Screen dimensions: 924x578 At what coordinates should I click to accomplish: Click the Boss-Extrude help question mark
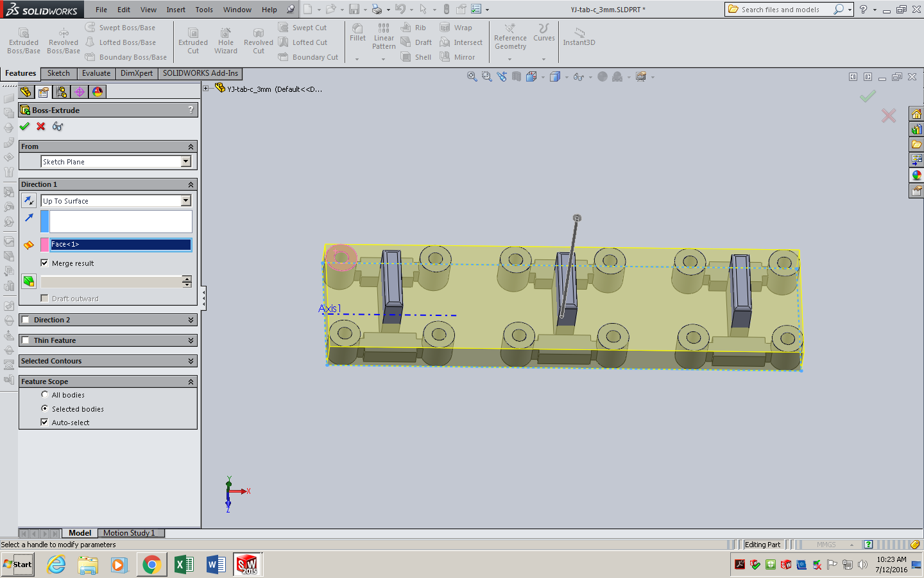[191, 110]
